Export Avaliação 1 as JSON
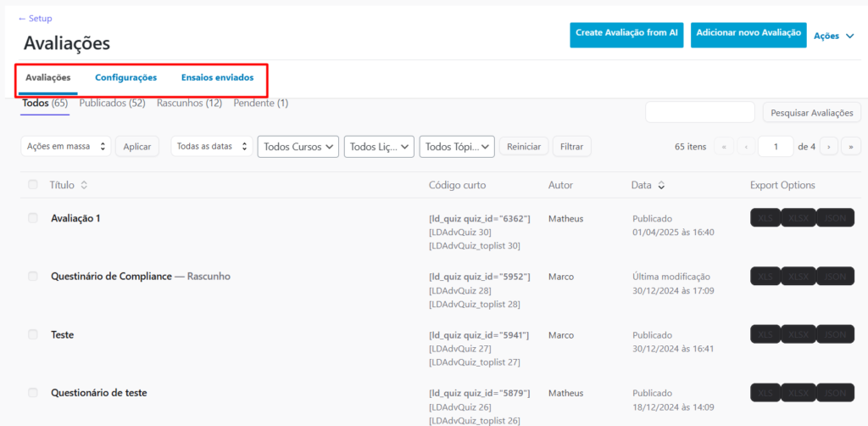 click(835, 218)
